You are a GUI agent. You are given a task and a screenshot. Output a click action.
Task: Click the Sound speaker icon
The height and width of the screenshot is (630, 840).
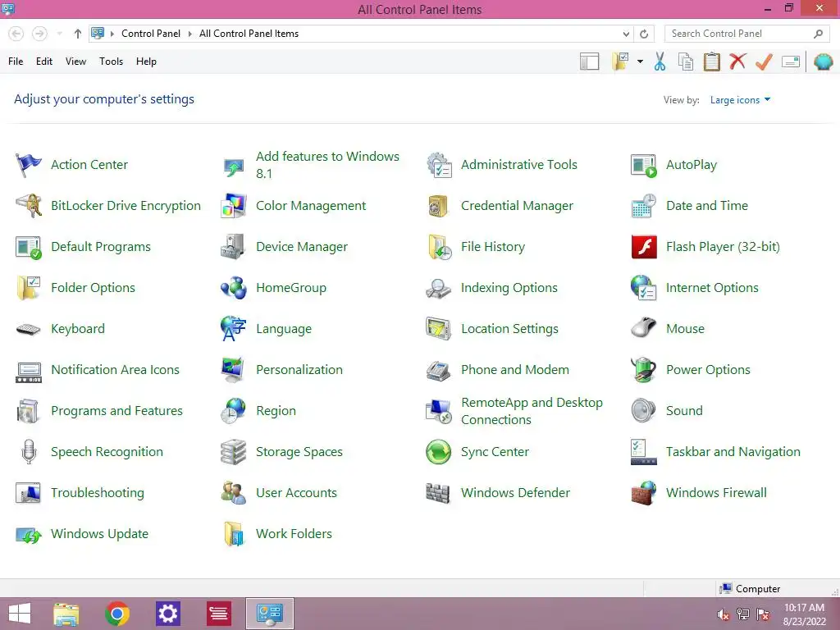tap(643, 411)
